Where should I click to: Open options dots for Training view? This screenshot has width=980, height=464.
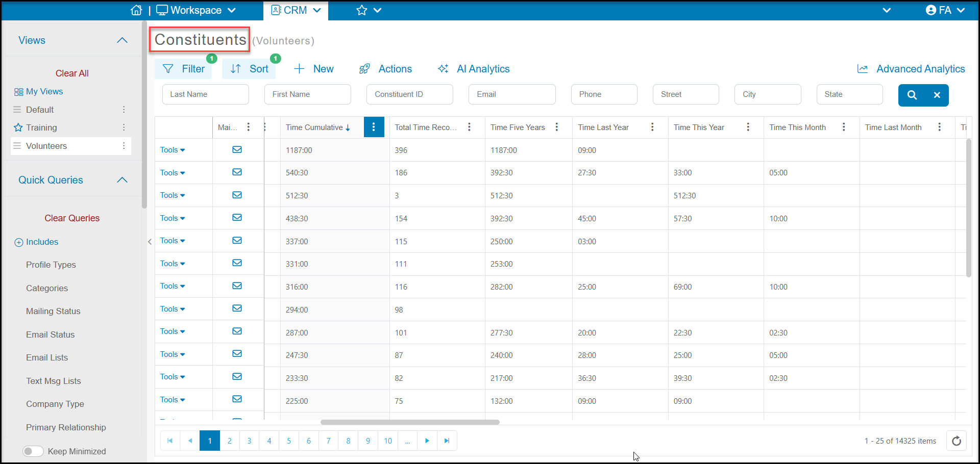(124, 127)
